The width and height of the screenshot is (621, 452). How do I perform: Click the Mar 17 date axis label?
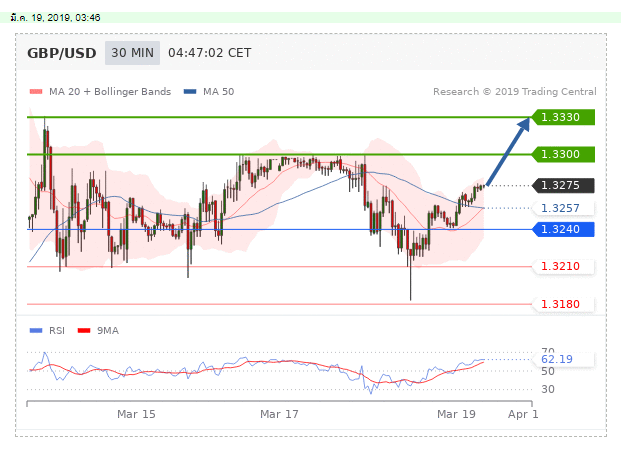279,414
